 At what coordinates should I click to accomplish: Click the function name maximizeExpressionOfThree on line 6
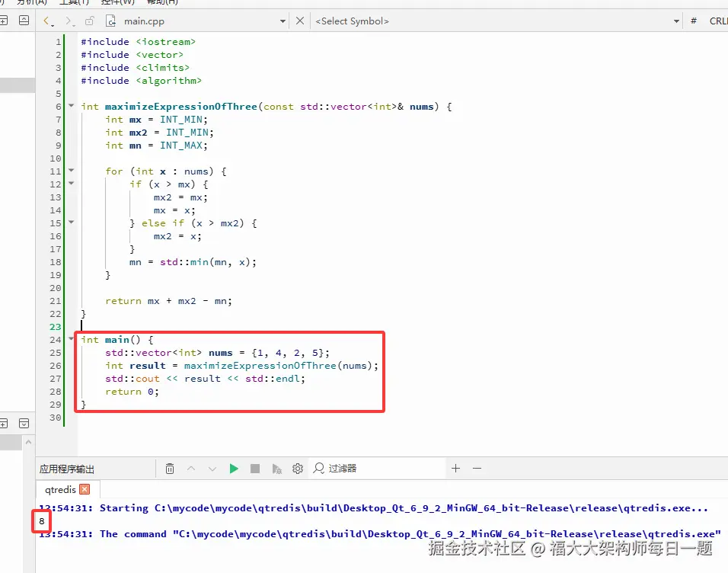coord(181,107)
